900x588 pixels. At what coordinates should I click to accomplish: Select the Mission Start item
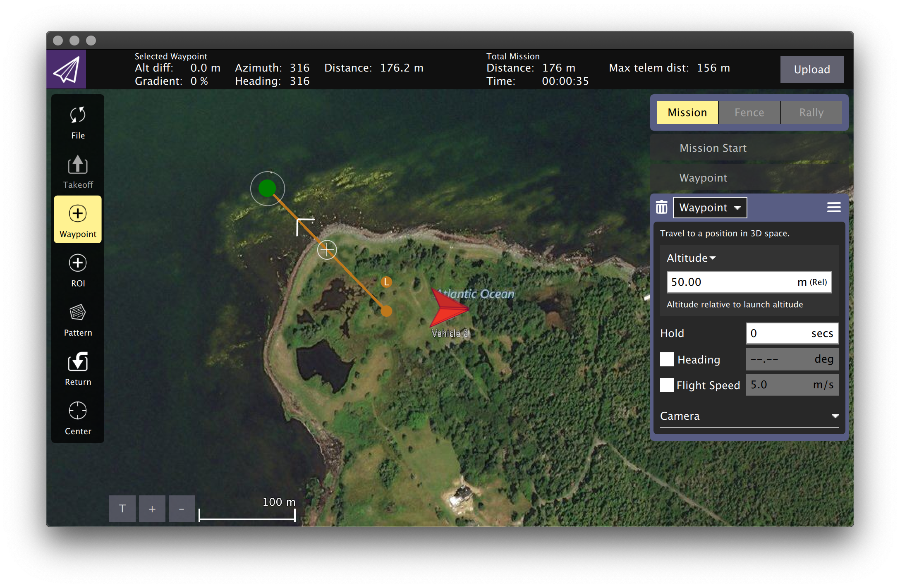pyautogui.click(x=712, y=148)
